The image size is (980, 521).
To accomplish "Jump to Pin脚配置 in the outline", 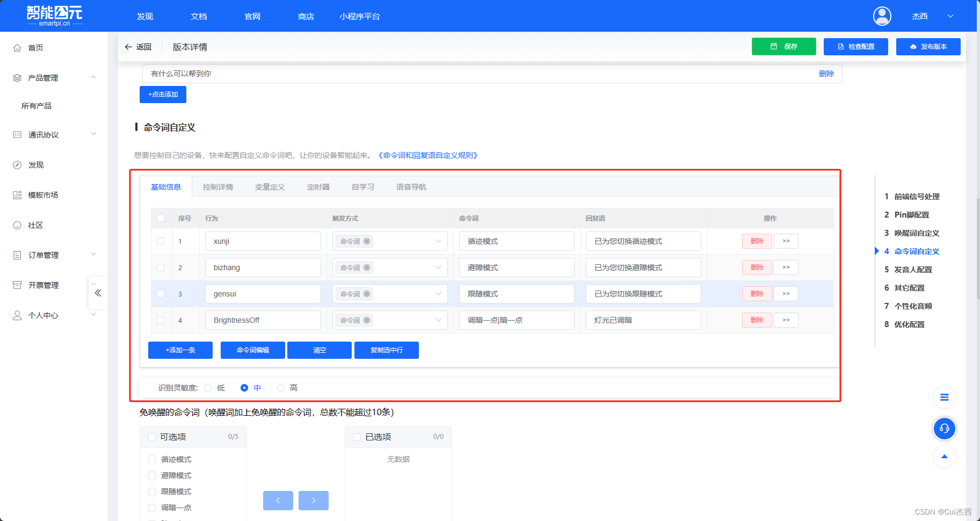I will [911, 215].
